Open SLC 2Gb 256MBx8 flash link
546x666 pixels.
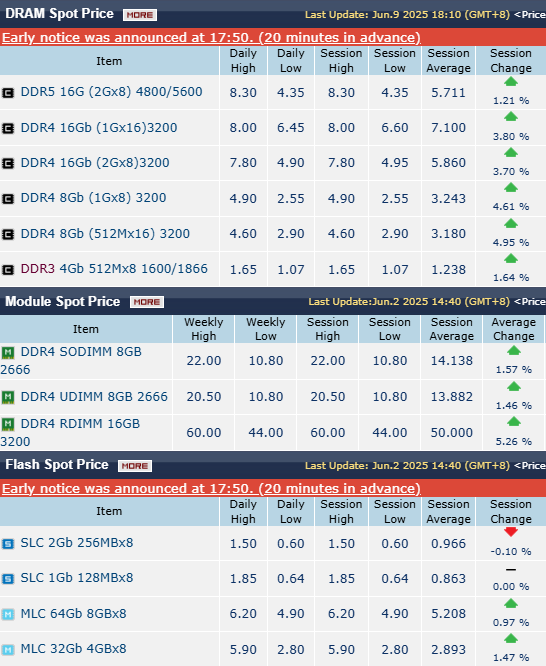pyautogui.click(x=77, y=543)
